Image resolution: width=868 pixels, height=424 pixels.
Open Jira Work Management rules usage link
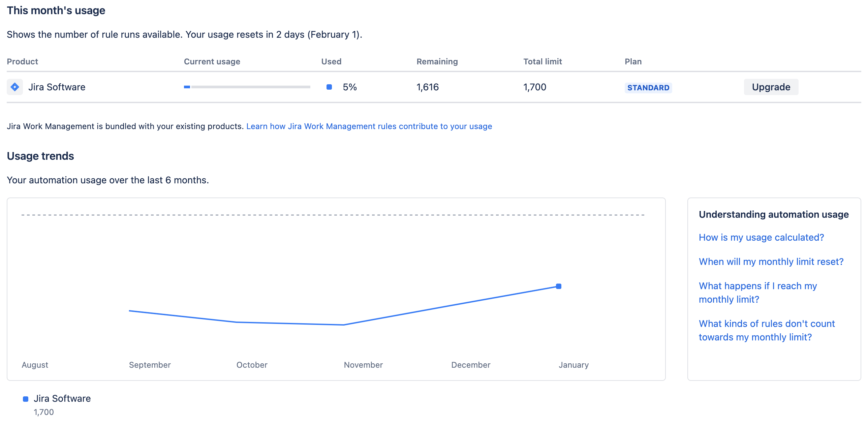pyautogui.click(x=369, y=126)
